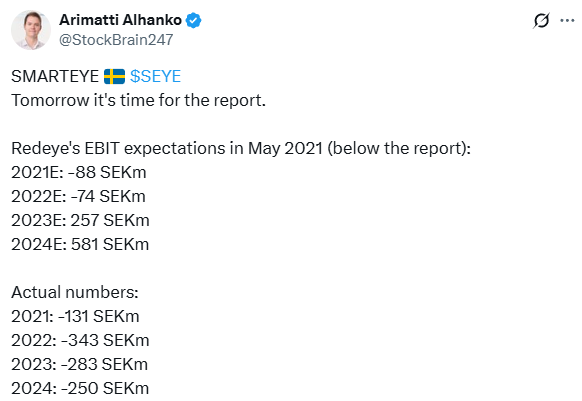Visit the @StockBrain247 handle
The image size is (582, 401).
pos(116,40)
